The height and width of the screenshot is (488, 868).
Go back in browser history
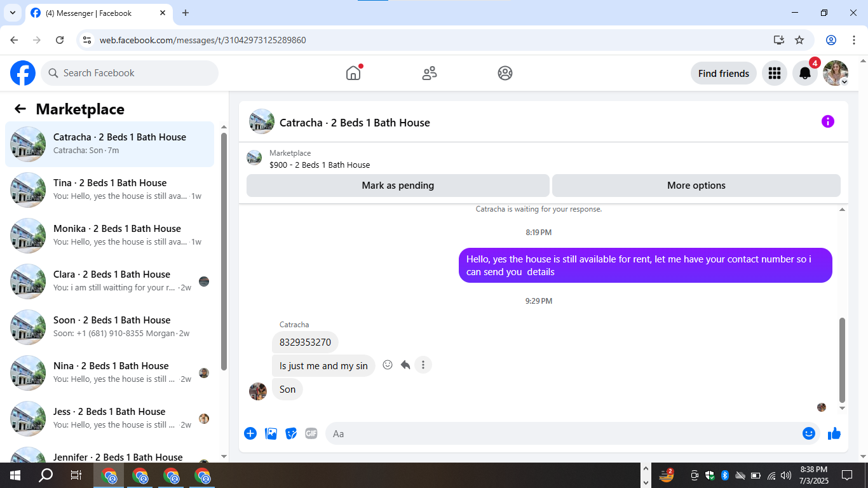pyautogui.click(x=14, y=40)
